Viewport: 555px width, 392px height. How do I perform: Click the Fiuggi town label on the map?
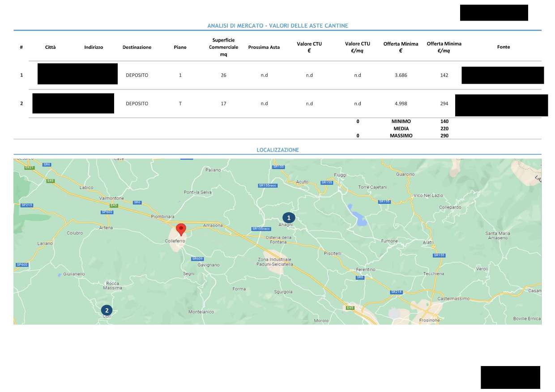tap(340, 175)
